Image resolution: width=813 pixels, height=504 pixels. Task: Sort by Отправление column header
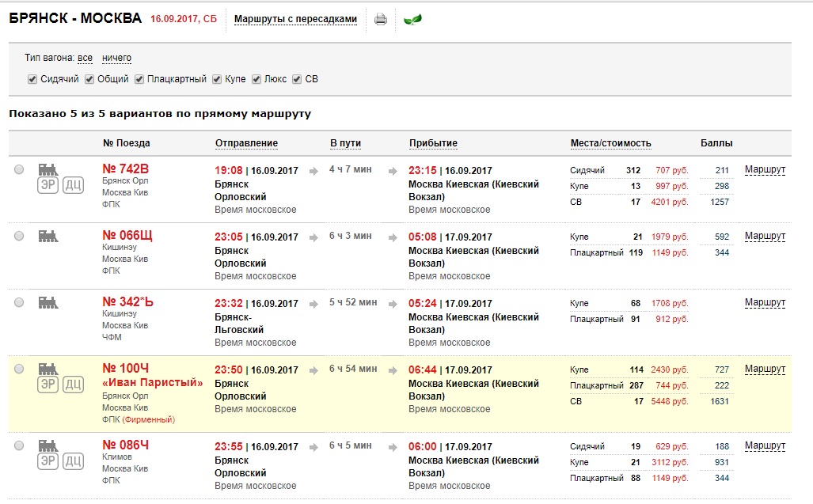(246, 143)
